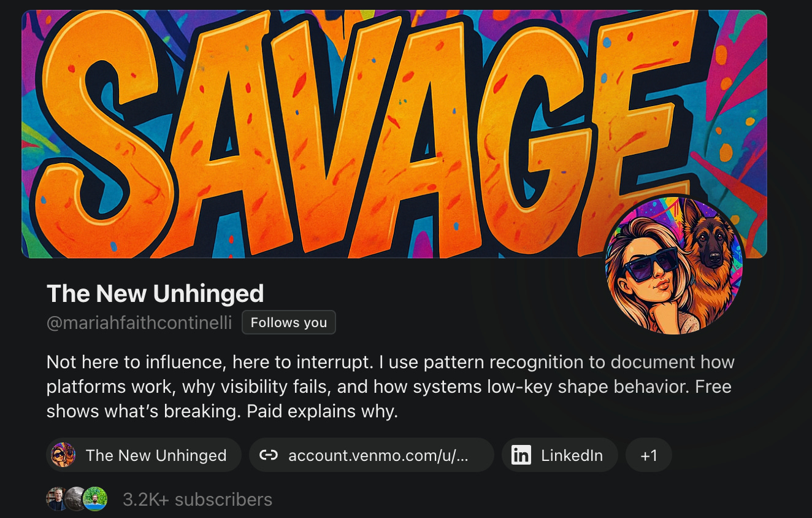Click The New Unhinged profile name heading
The image size is (812, 518).
pyautogui.click(x=155, y=293)
